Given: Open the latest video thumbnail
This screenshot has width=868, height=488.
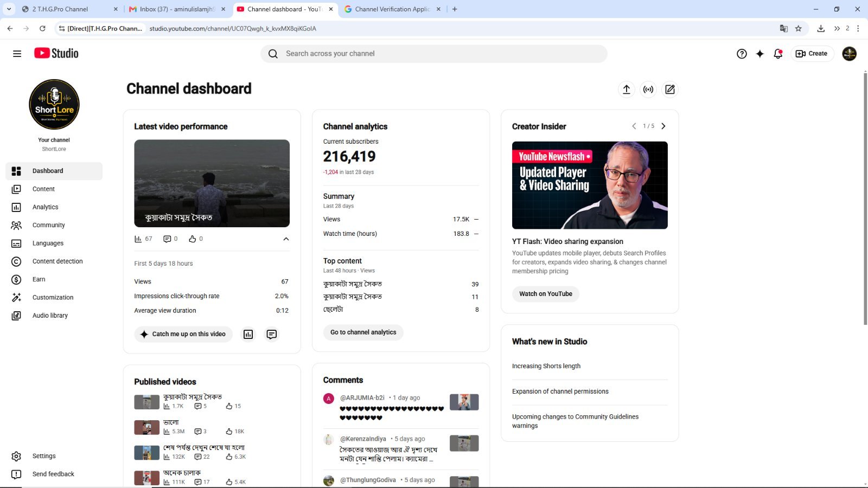Looking at the screenshot, I should pyautogui.click(x=212, y=183).
